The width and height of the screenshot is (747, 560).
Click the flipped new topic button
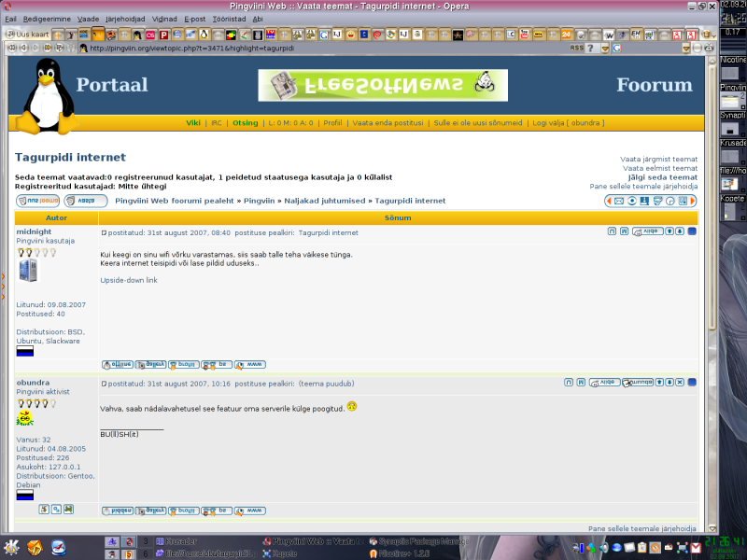[x=37, y=201]
